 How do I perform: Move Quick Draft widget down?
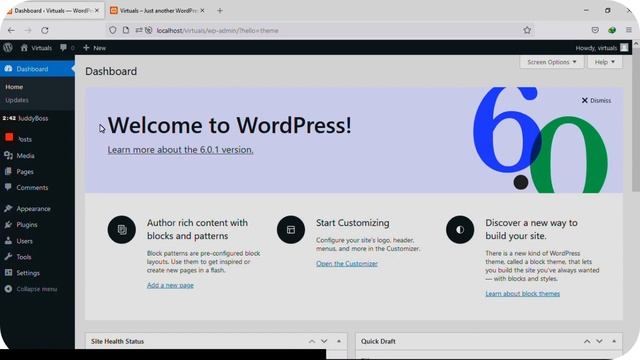click(599, 341)
